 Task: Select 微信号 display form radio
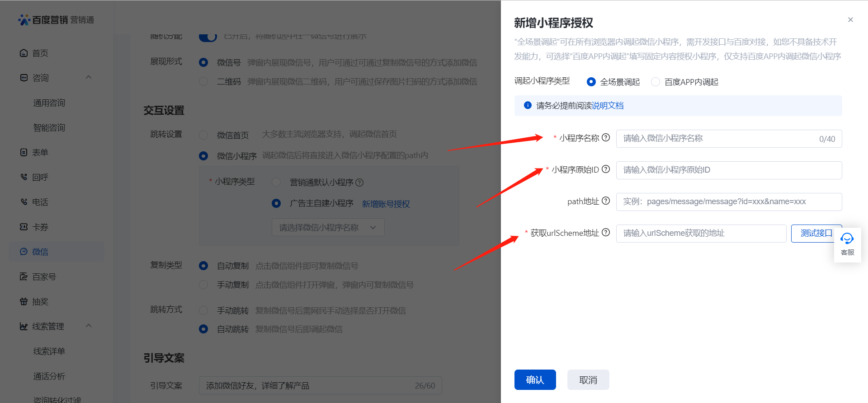pos(203,62)
